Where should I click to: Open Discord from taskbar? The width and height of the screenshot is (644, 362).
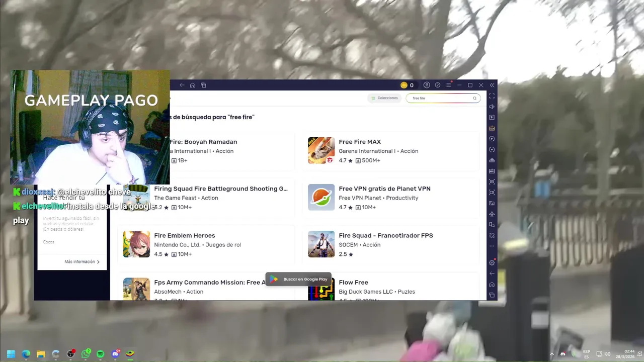[115, 354]
